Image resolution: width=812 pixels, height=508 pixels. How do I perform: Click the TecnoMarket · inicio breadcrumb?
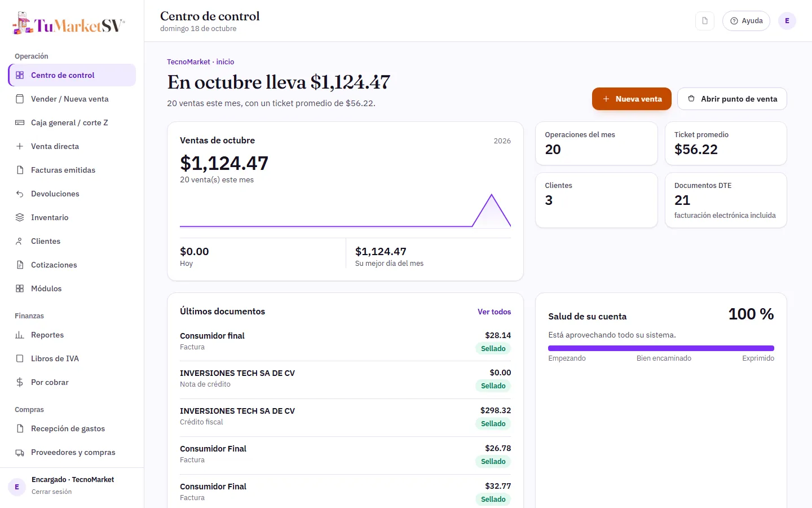[200, 62]
